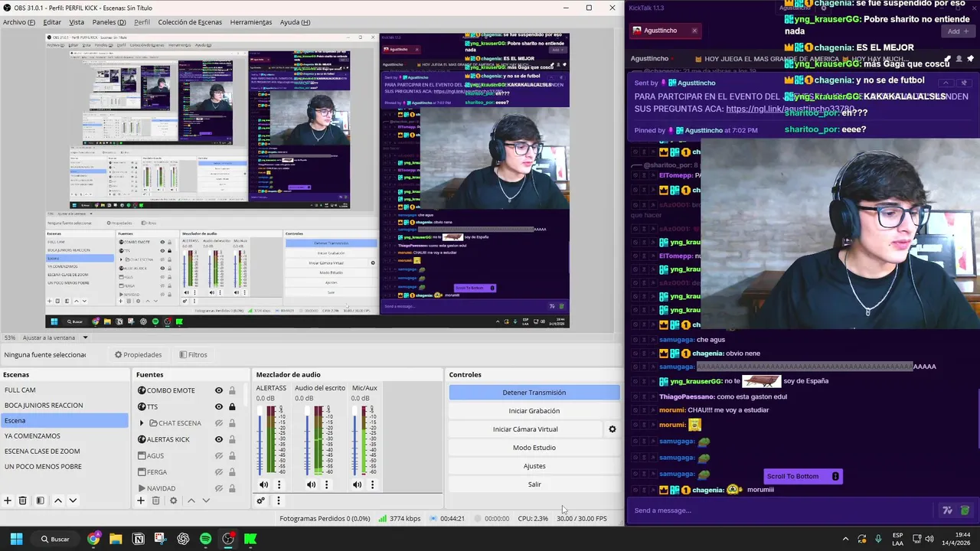The width and height of the screenshot is (980, 551).
Task: Open ALERTASS channel options menu
Action: [x=279, y=484]
